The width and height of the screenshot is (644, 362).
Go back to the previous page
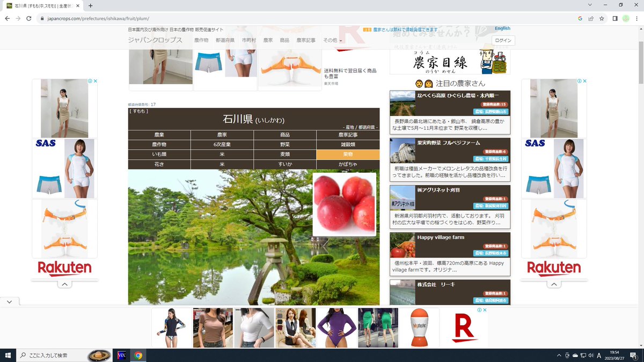tap(8, 18)
